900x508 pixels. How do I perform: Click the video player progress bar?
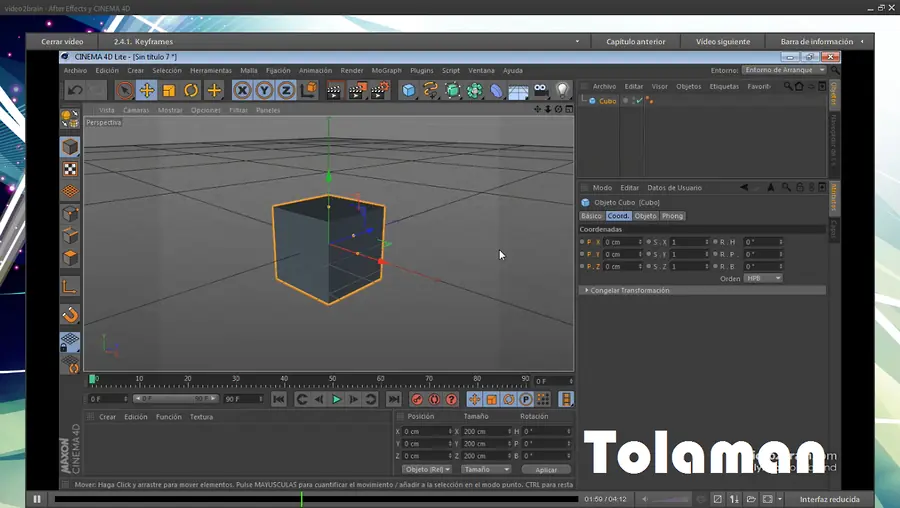click(315, 498)
